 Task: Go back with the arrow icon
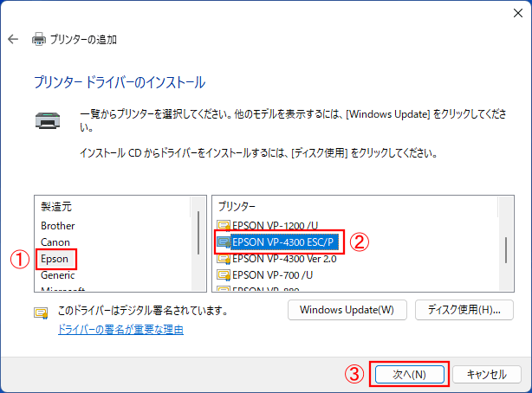(13, 39)
